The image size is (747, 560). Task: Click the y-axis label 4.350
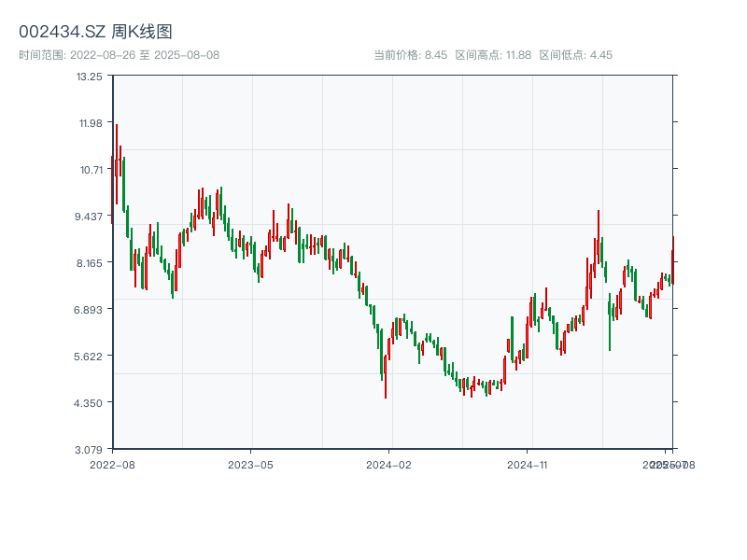click(x=88, y=403)
